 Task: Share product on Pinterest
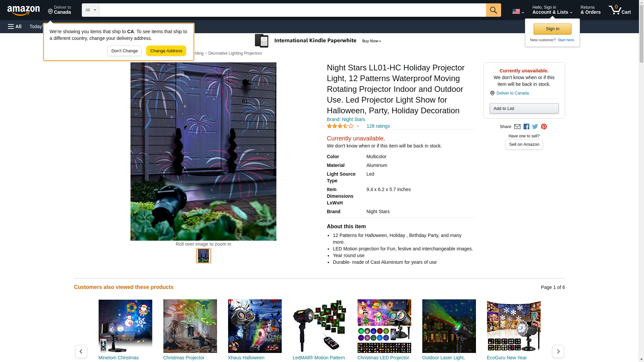(544, 127)
